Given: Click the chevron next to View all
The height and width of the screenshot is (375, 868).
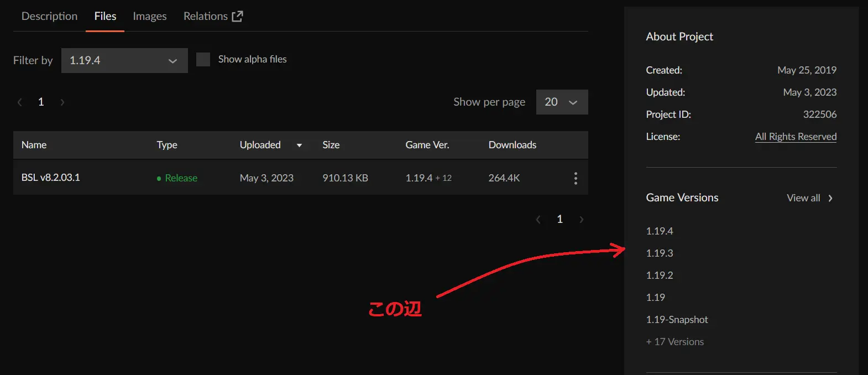Looking at the screenshot, I should (x=830, y=198).
